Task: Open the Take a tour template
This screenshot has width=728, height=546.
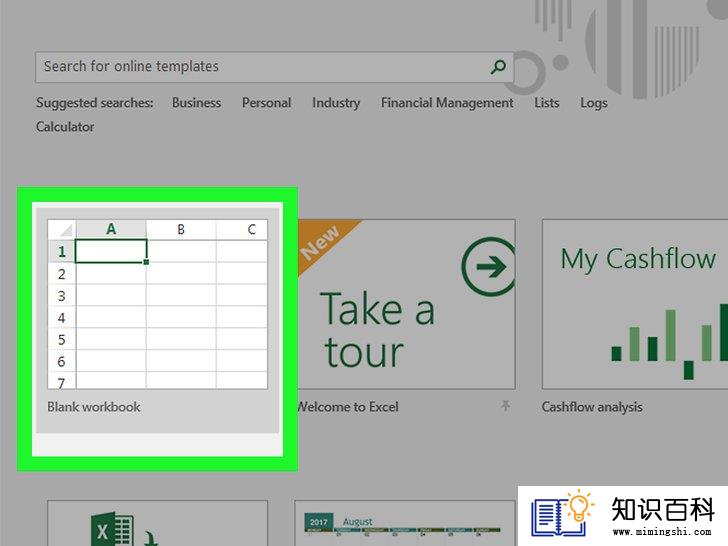Action: click(x=406, y=304)
